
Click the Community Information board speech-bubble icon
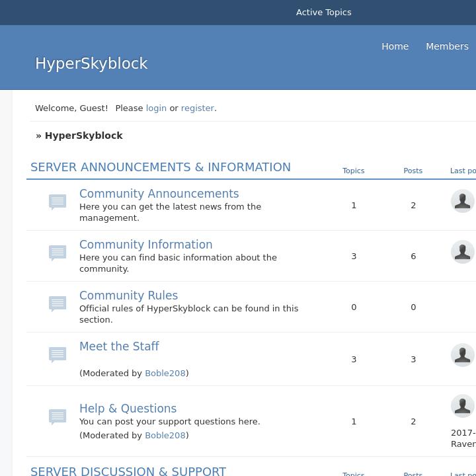pyautogui.click(x=58, y=253)
